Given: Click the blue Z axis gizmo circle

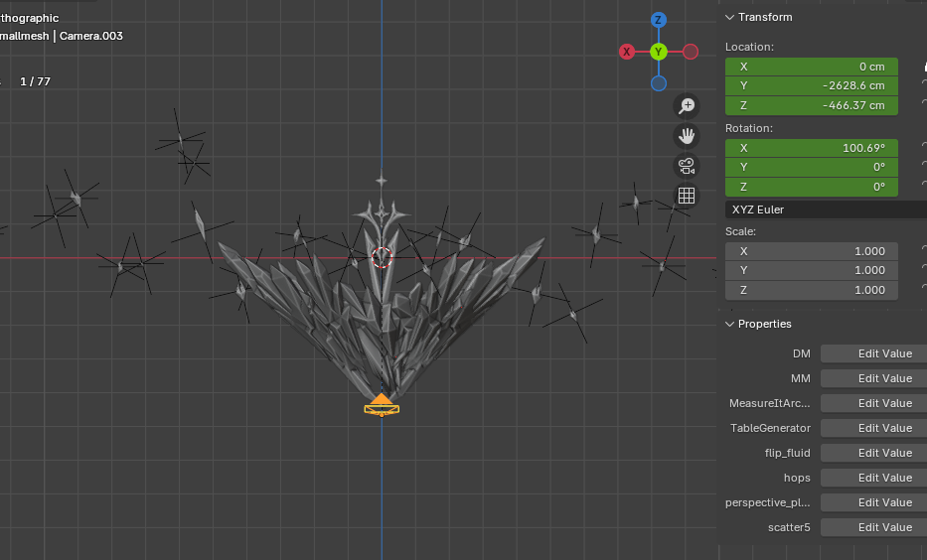Looking at the screenshot, I should pos(659,20).
